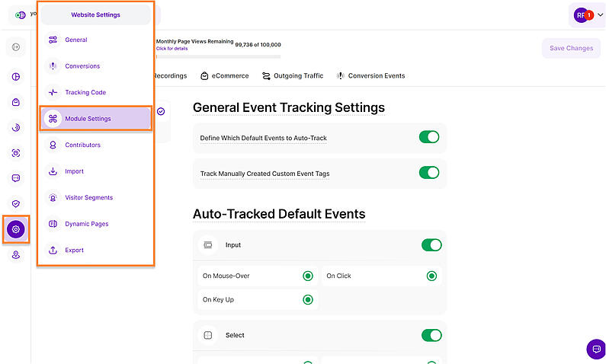Click the RF user avatar
Screen dimensions: 606x364
pyautogui.click(x=581, y=15)
